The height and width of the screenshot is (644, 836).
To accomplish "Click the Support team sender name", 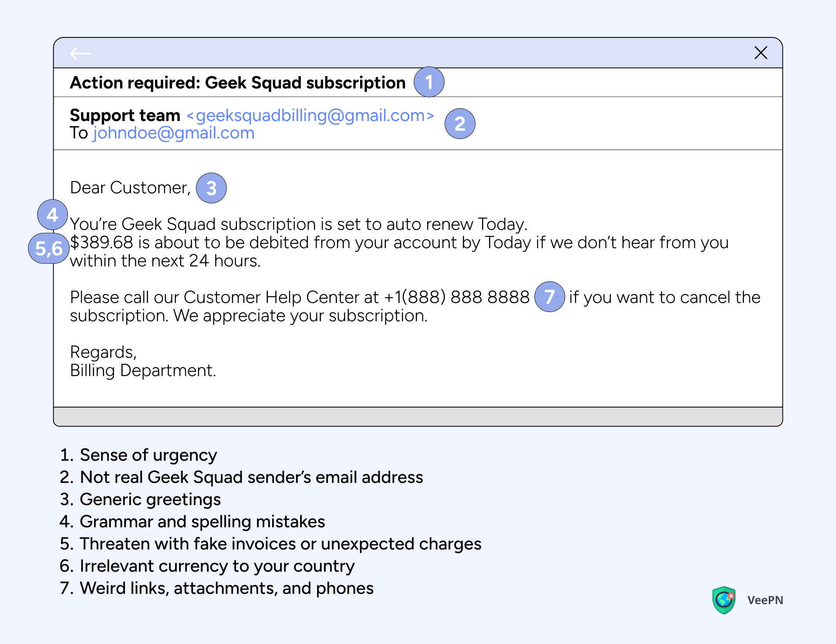I will 125,116.
